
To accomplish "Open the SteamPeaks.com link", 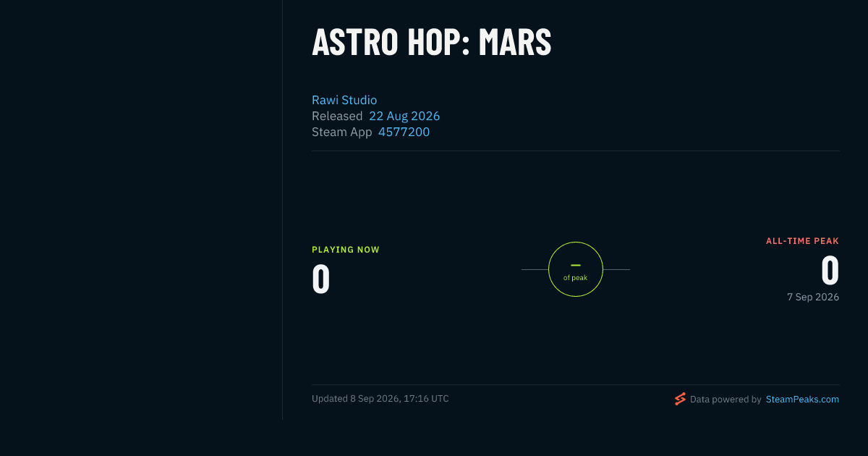I will click(x=802, y=399).
